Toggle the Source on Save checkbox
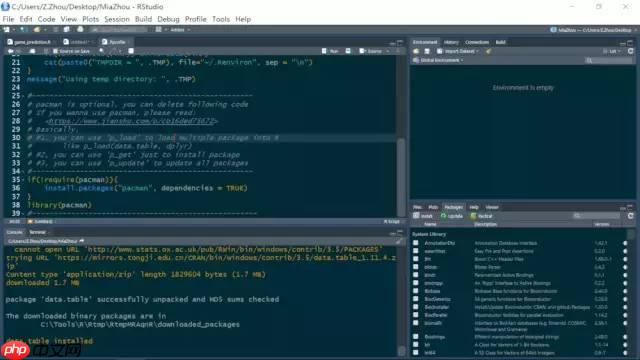Image resolution: width=640 pixels, height=360 pixels. pos(56,51)
